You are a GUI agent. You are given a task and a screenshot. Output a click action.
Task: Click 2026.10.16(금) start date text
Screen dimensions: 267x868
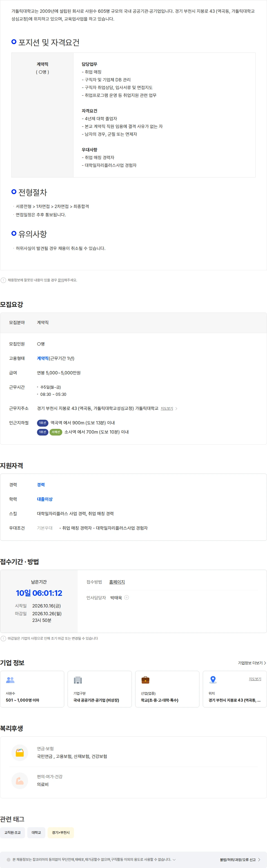(x=46, y=606)
